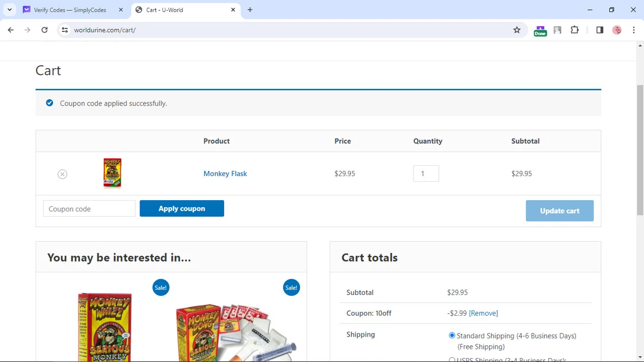Click the Update cart button
Viewport: 644px width, 362px height.
pos(559,211)
